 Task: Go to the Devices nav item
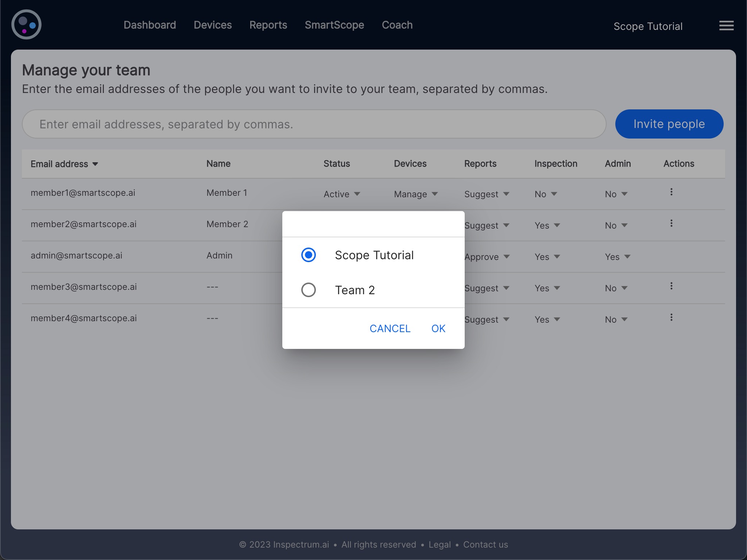pos(213,25)
